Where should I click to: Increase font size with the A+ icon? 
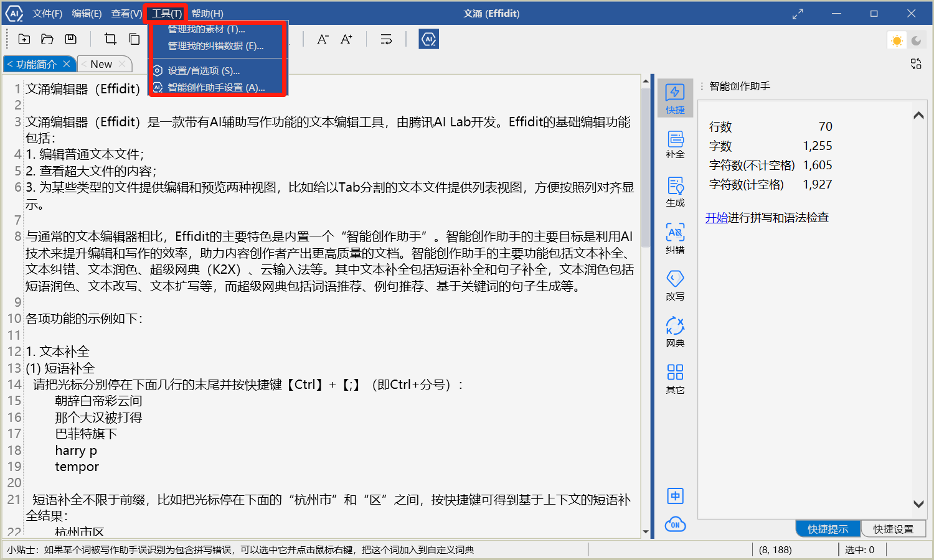tap(346, 39)
